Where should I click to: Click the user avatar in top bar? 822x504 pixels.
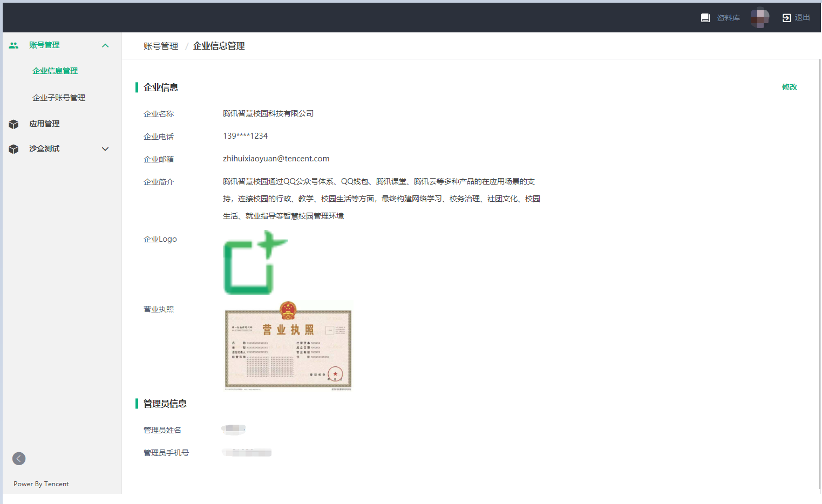coord(760,18)
